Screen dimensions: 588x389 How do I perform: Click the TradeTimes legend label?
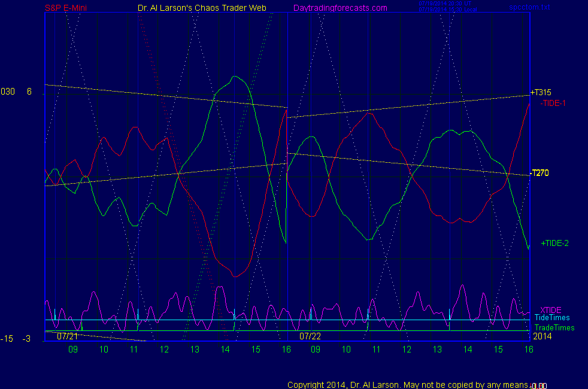(x=554, y=327)
